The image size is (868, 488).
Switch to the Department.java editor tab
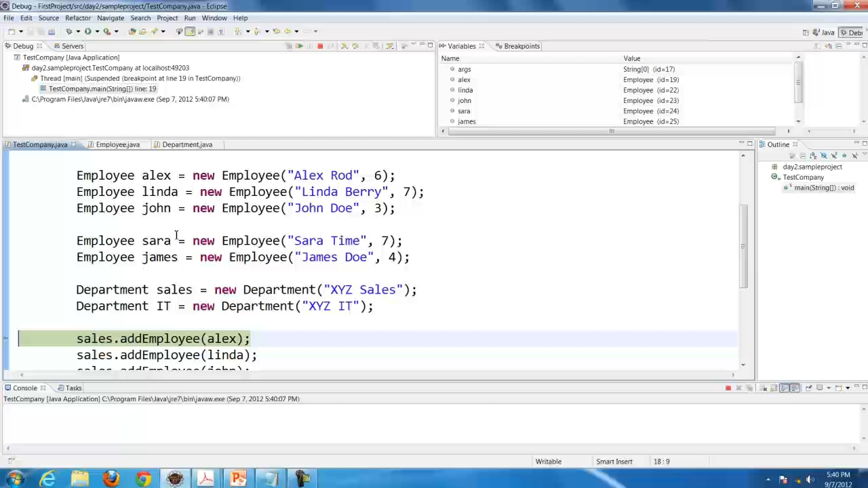tap(187, 144)
